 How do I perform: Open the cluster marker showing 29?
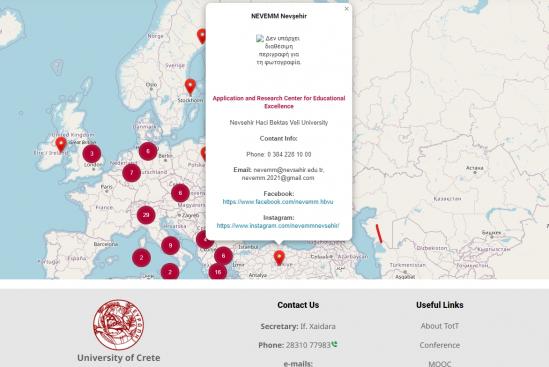[146, 215]
